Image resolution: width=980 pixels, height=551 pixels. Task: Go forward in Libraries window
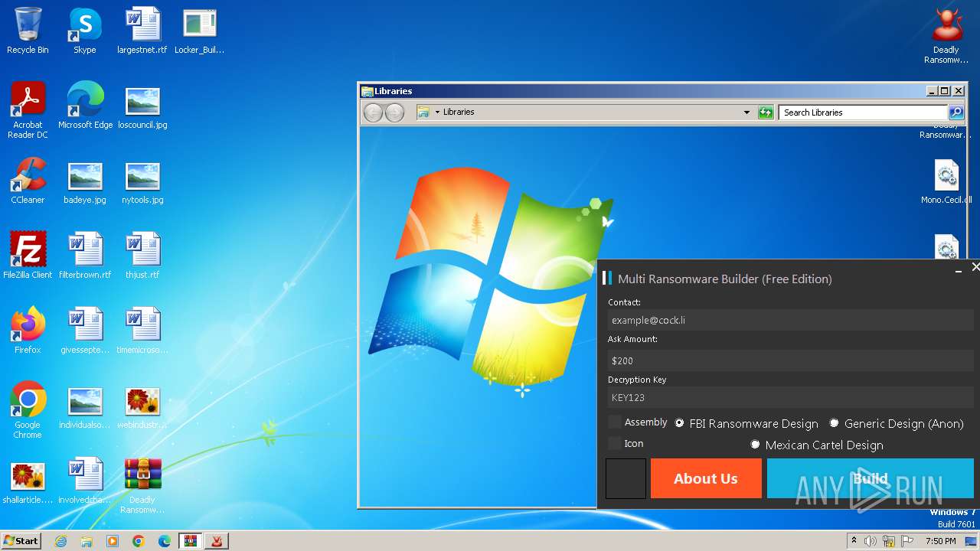[x=394, y=112]
